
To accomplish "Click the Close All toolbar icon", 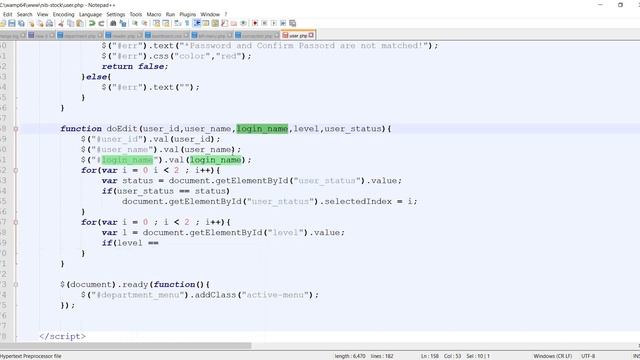I will point(40,23).
